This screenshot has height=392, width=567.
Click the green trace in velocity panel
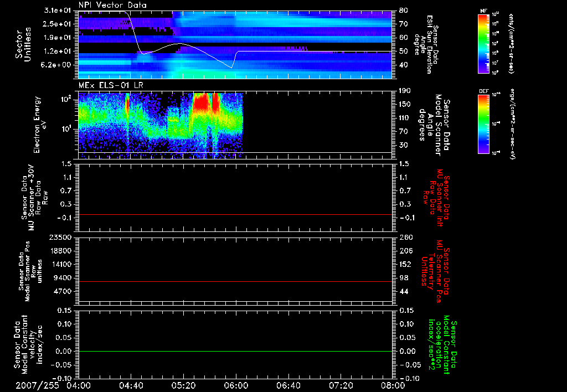coord(235,351)
